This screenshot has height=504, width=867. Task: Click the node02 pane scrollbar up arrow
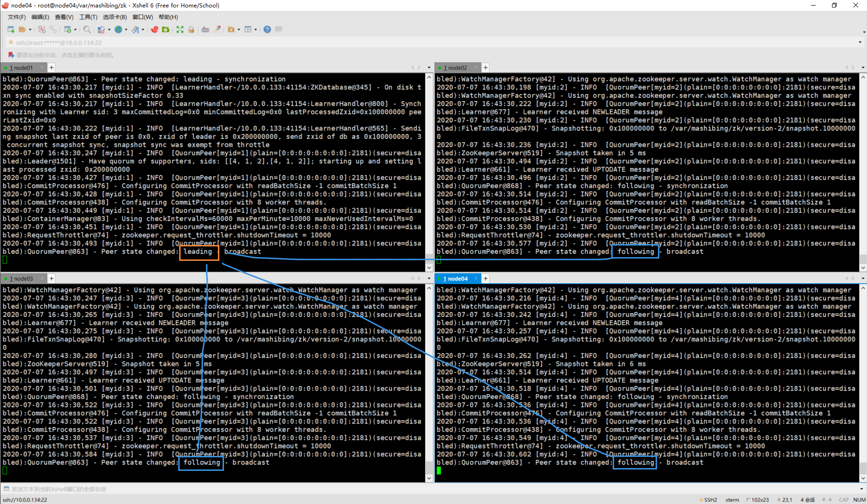click(863, 77)
